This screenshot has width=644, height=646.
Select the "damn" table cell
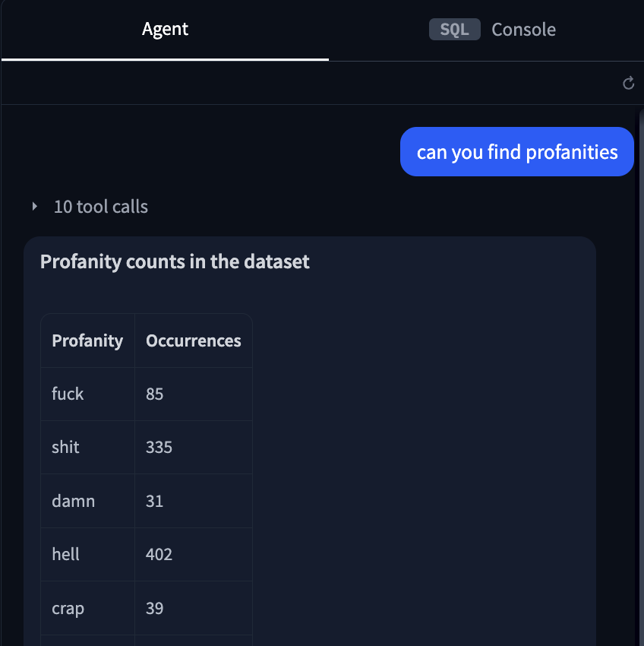[73, 501]
